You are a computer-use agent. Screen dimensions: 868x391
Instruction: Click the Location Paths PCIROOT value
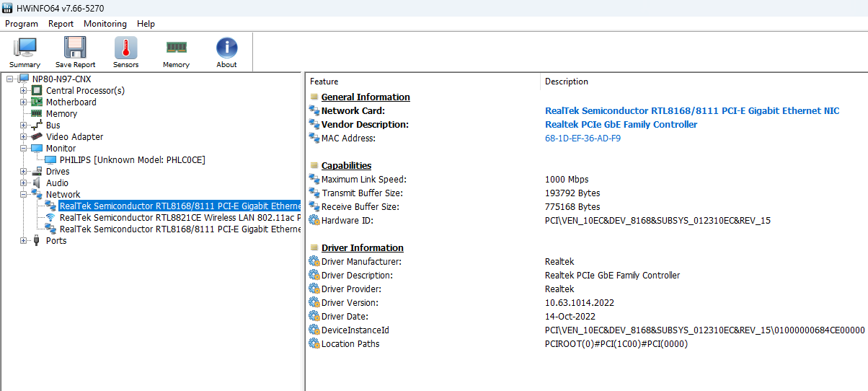tap(616, 343)
